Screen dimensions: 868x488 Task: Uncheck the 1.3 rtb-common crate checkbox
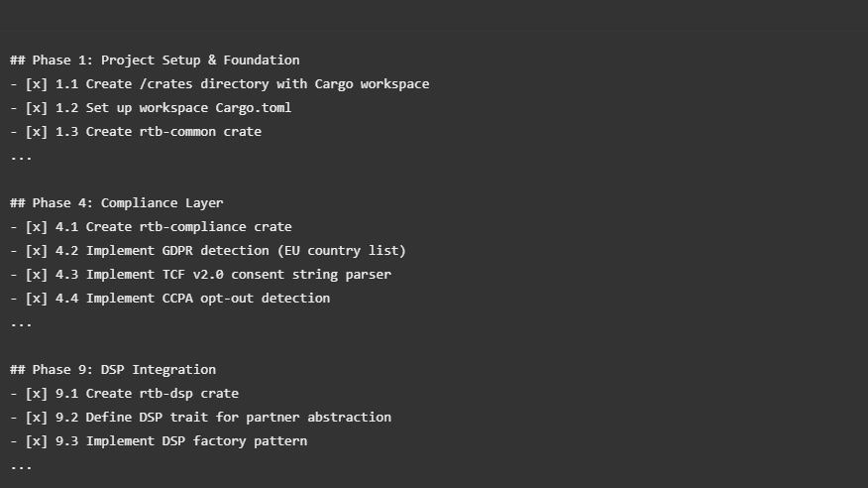(37, 132)
